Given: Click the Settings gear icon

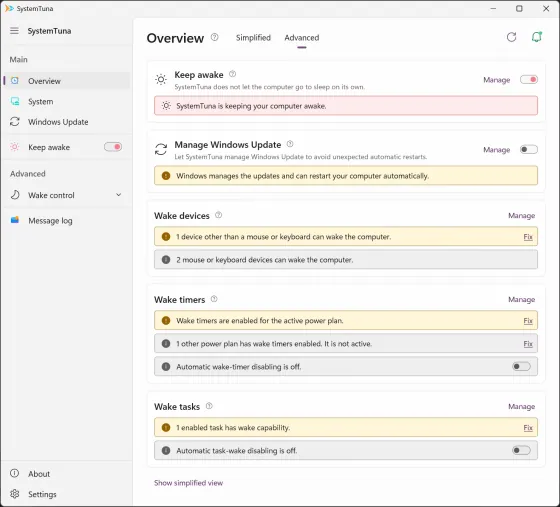Looking at the screenshot, I should click(15, 494).
